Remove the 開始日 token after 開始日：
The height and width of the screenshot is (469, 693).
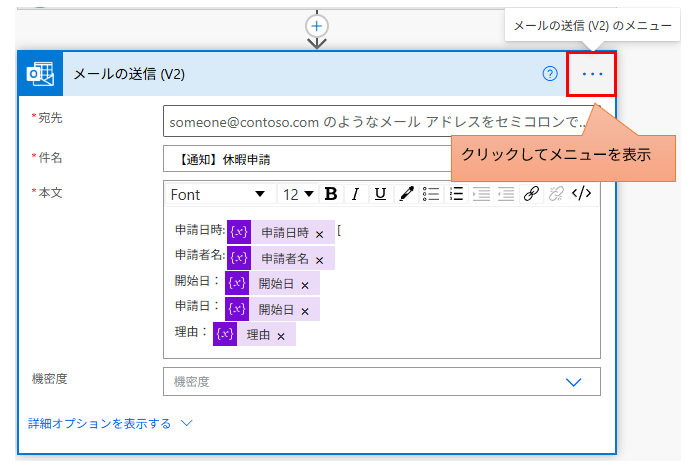[x=305, y=286]
